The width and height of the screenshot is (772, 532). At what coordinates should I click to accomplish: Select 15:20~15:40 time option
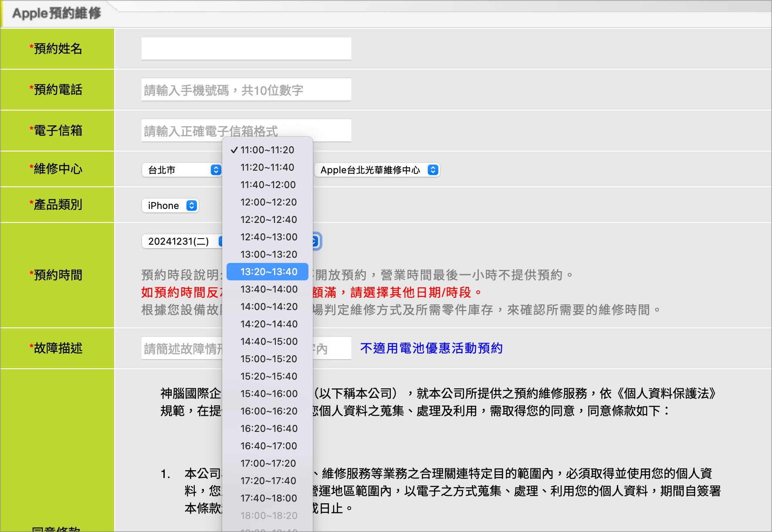pyautogui.click(x=267, y=376)
